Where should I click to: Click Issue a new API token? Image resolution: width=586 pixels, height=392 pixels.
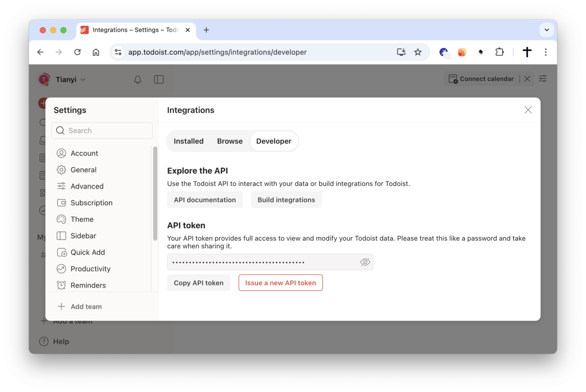click(280, 283)
